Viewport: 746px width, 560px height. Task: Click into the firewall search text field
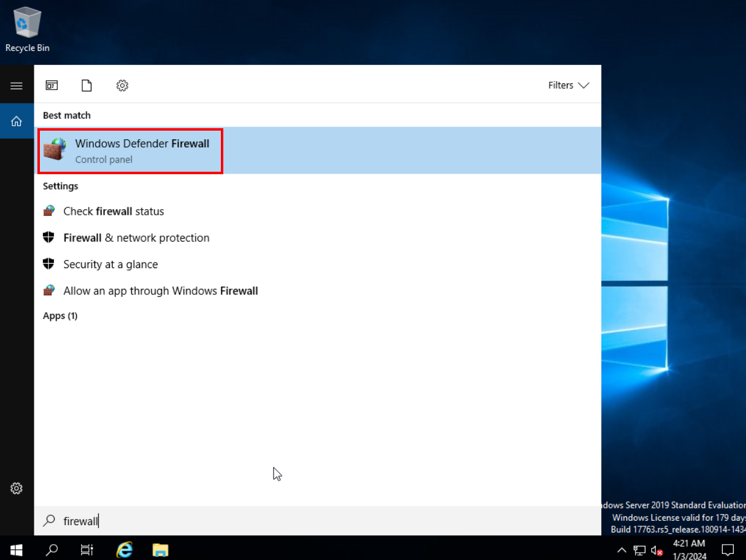click(x=307, y=521)
